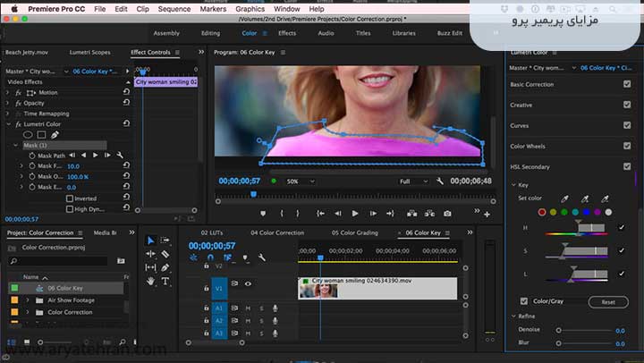Click the Reset button in HSL Secondary
644x363 pixels.
click(x=608, y=302)
